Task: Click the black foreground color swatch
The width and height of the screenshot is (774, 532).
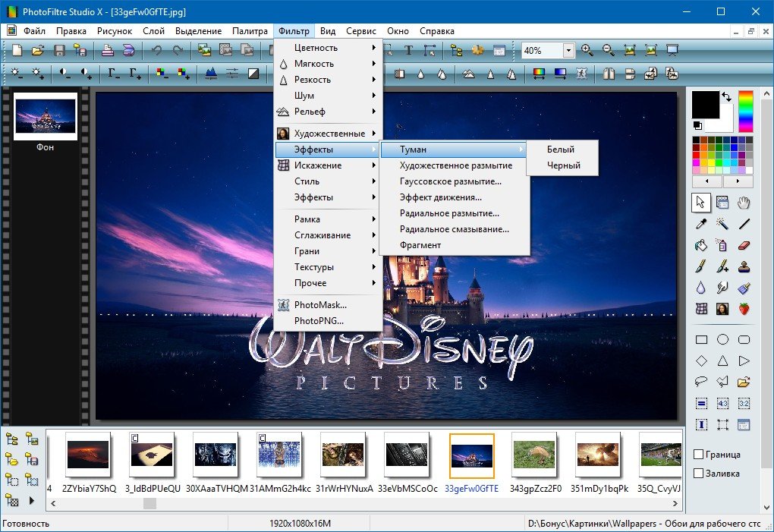Action: (705, 105)
